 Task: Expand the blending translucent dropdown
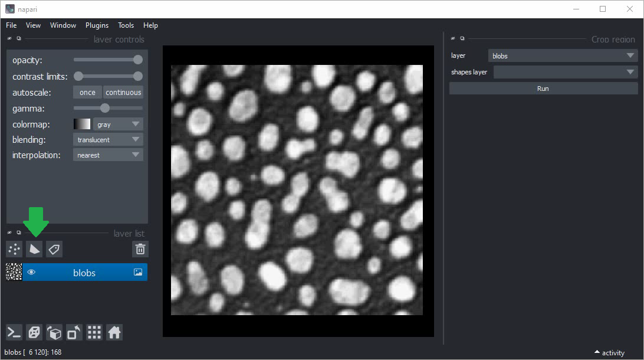(x=108, y=140)
